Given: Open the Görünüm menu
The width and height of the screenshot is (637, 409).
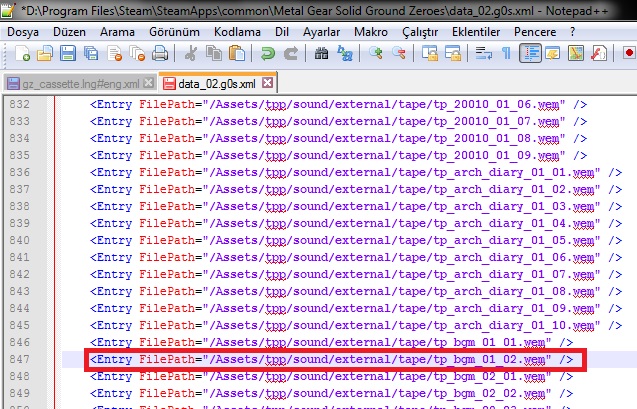Looking at the screenshot, I should point(174,32).
